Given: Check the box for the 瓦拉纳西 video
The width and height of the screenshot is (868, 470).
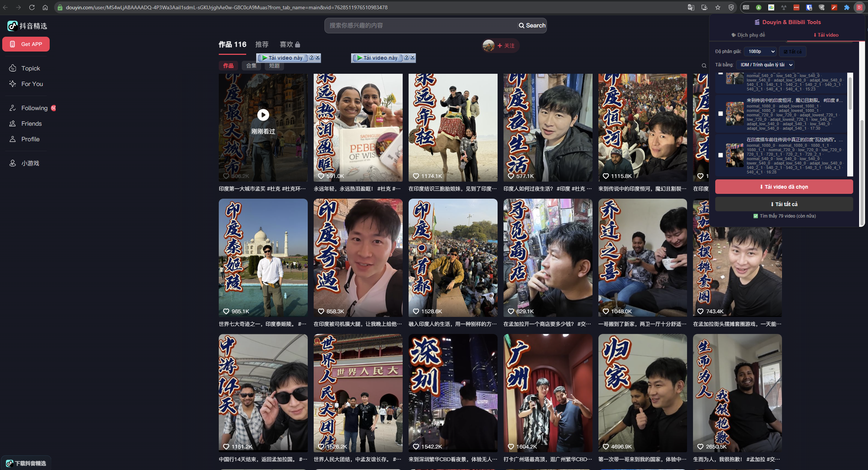Looking at the screenshot, I should click(x=720, y=155).
